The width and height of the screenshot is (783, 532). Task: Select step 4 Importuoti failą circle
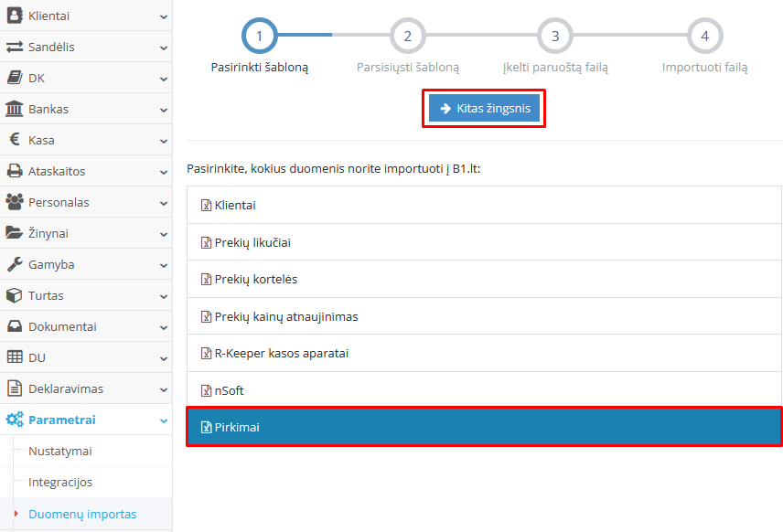pos(704,36)
